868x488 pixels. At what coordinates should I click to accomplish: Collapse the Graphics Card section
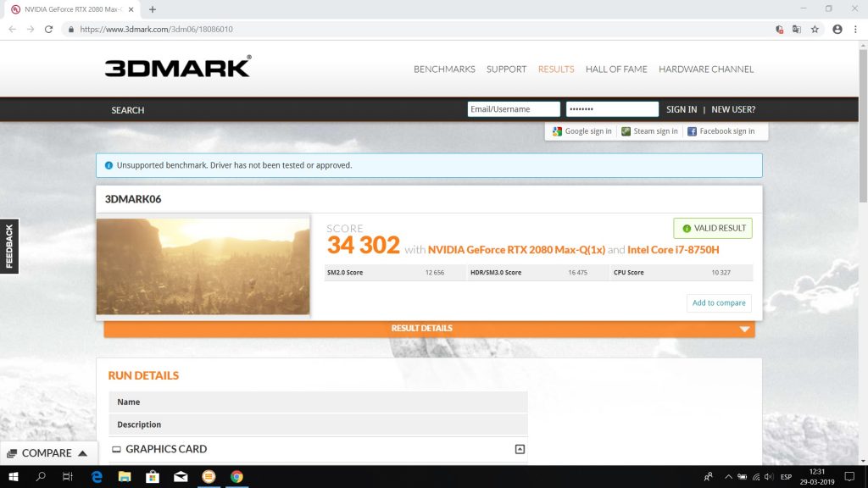click(520, 449)
